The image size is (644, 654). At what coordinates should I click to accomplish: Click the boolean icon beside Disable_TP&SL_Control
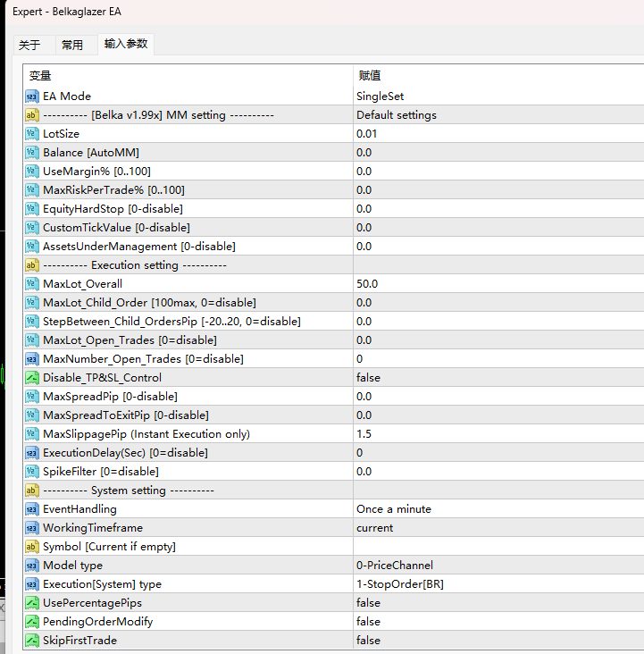pos(31,378)
